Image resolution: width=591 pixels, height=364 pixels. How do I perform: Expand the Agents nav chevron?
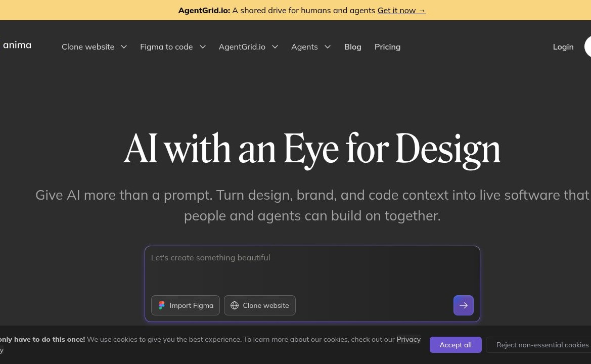coord(328,47)
